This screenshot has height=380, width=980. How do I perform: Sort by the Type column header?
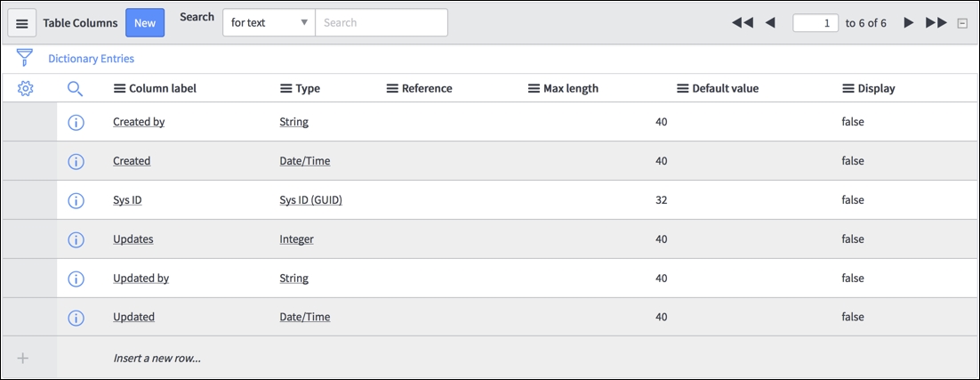308,89
